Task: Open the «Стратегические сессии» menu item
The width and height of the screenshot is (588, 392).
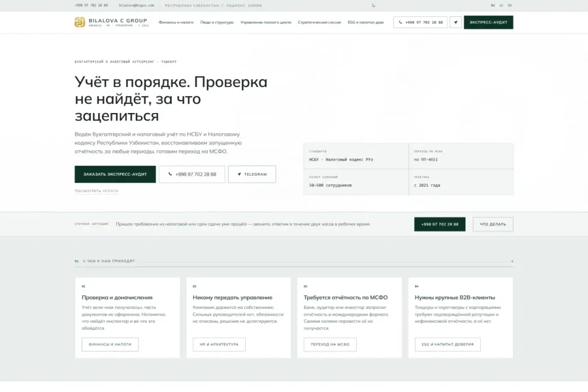Action: coord(319,22)
